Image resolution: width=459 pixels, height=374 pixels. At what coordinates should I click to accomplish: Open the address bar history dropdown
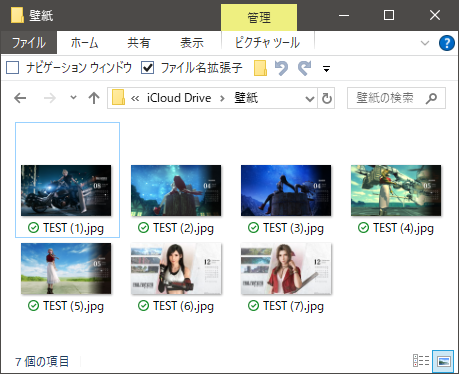click(x=310, y=98)
